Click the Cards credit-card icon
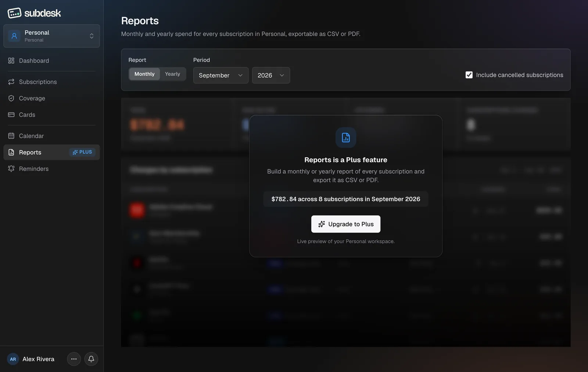588x372 pixels. pos(11,115)
